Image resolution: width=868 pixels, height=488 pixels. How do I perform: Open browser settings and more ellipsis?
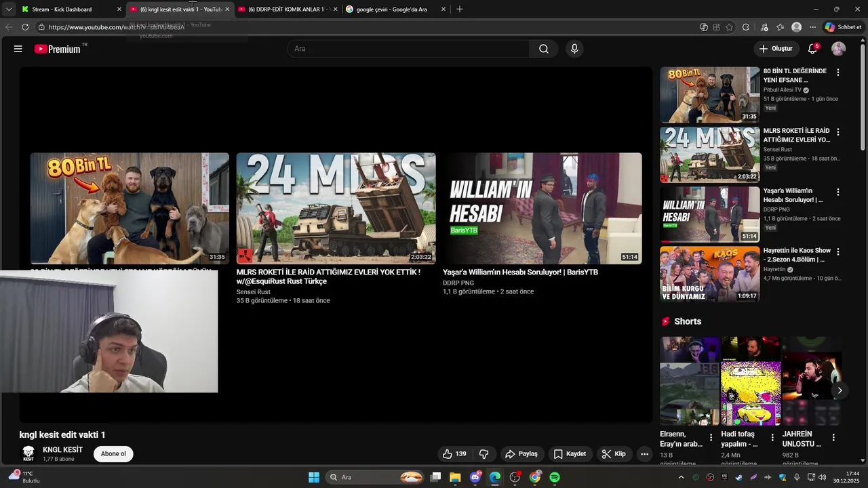pos(812,27)
